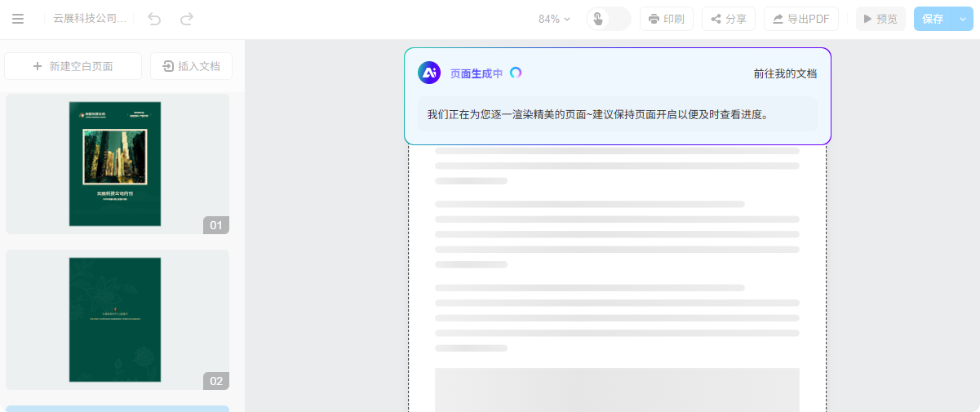Viewport: 980px width, 412px height.
Task: Open the hamburger menu
Action: [x=18, y=19]
